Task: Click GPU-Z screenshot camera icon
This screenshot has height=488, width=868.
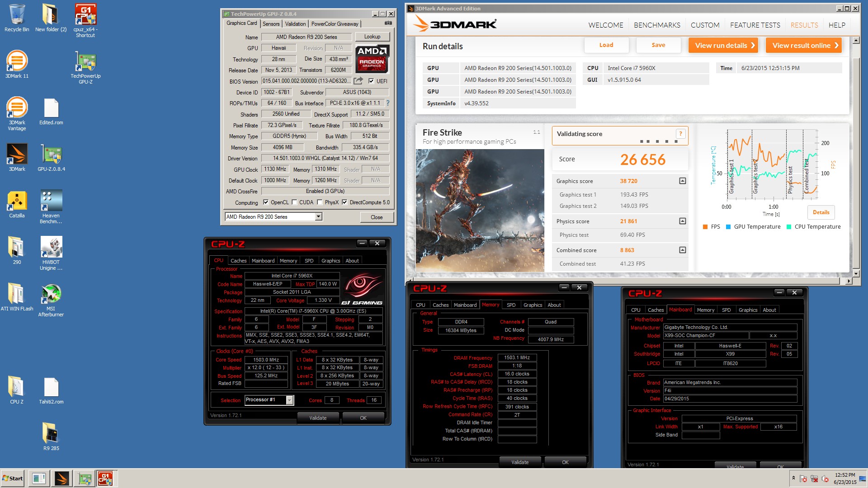Action: [x=388, y=23]
